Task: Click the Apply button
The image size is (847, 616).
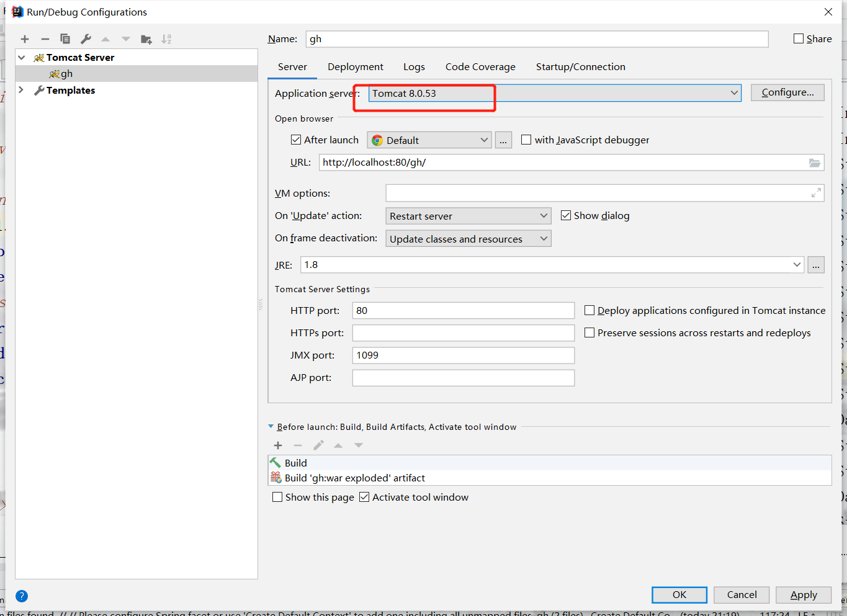Action: pos(804,595)
